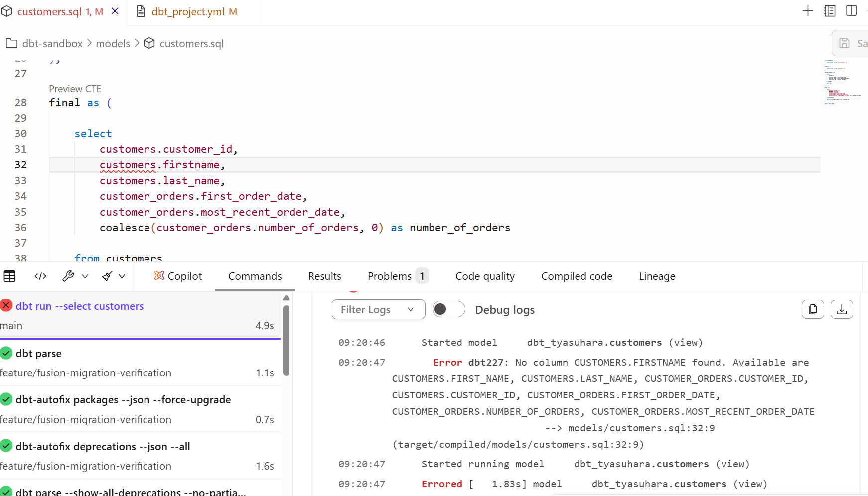Click the document list icon beside the plus
Viewport: 868px width, 496px height.
click(830, 11)
